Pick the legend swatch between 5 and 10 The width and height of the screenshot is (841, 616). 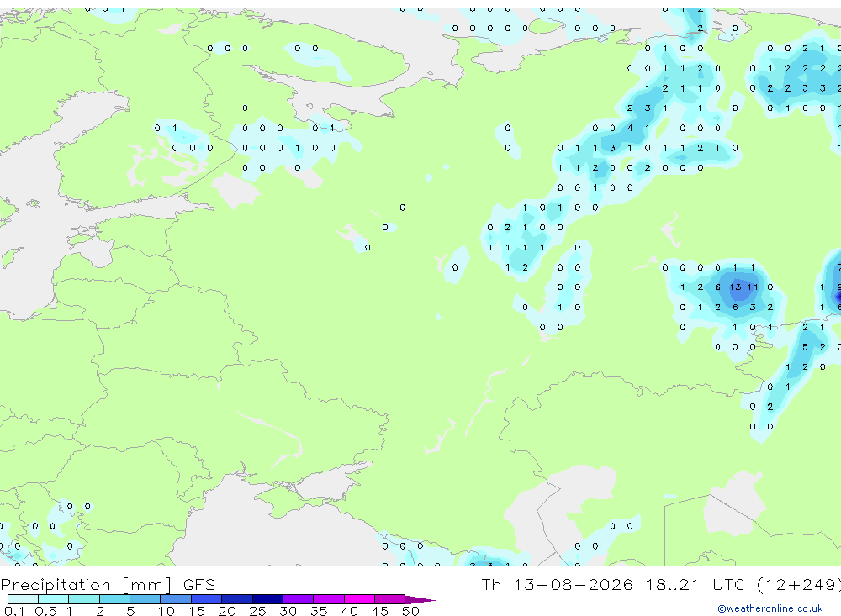(145, 599)
